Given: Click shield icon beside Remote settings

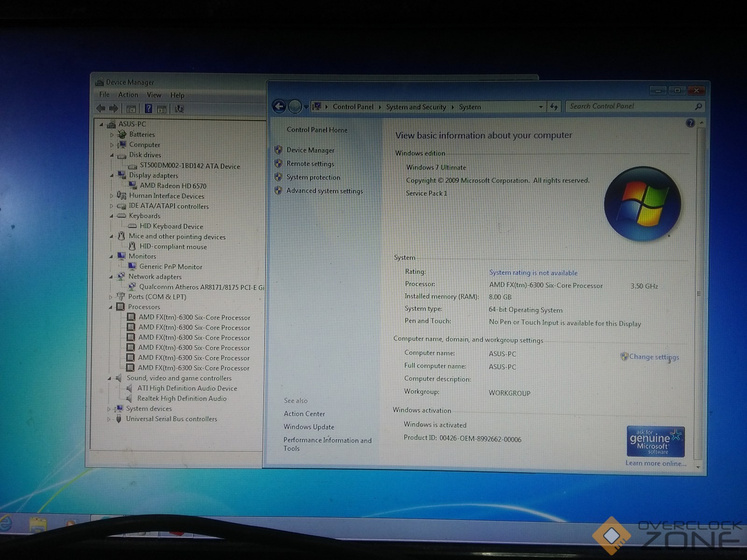Looking at the screenshot, I should pos(278,163).
